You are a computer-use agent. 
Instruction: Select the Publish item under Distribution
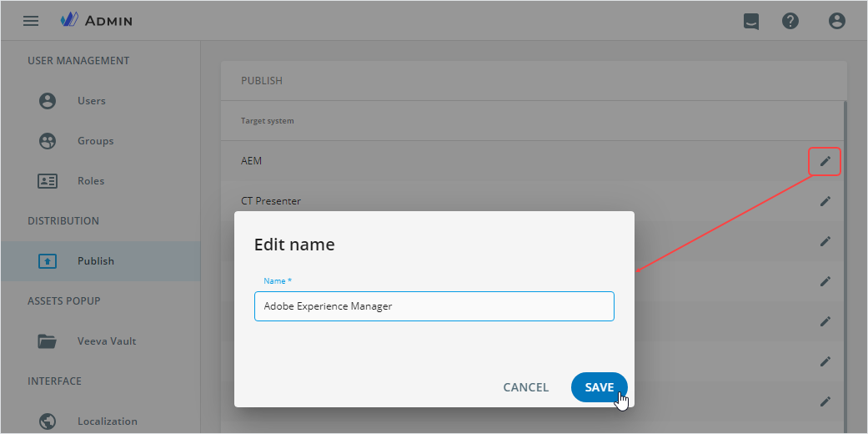tap(95, 261)
